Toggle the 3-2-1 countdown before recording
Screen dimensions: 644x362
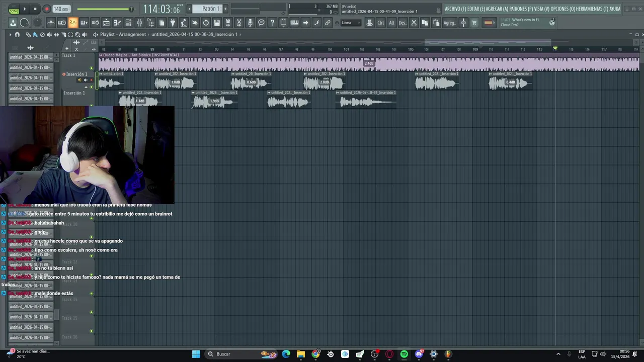point(73,23)
